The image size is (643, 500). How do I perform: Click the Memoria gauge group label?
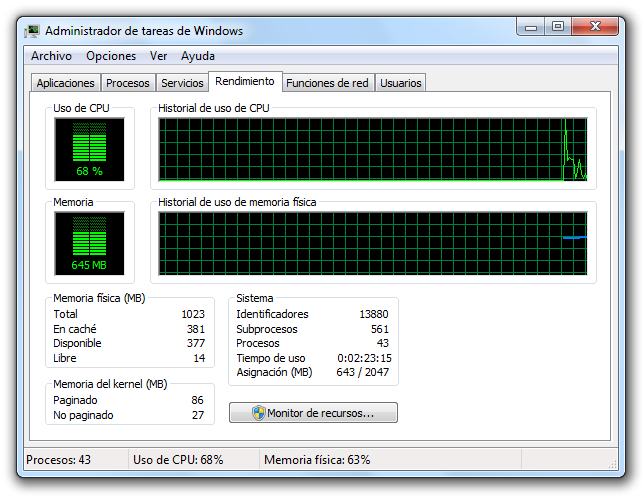click(x=73, y=202)
